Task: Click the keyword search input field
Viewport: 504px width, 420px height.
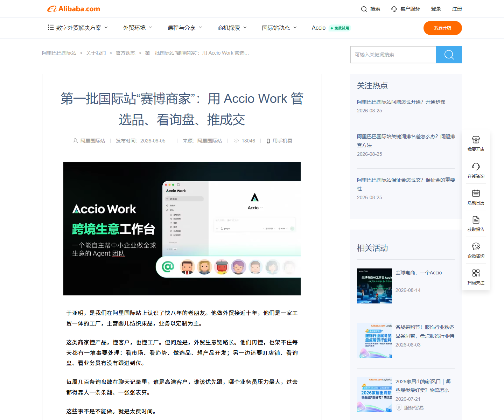Action: 393,55
